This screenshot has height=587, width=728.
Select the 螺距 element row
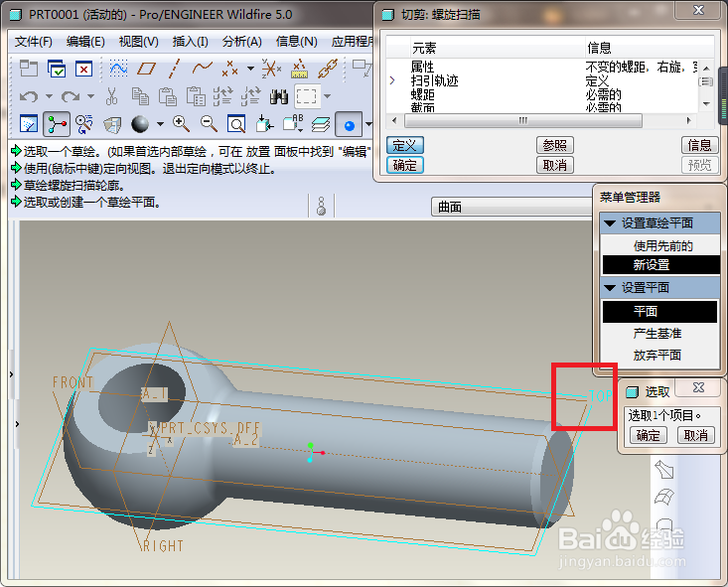(x=541, y=94)
